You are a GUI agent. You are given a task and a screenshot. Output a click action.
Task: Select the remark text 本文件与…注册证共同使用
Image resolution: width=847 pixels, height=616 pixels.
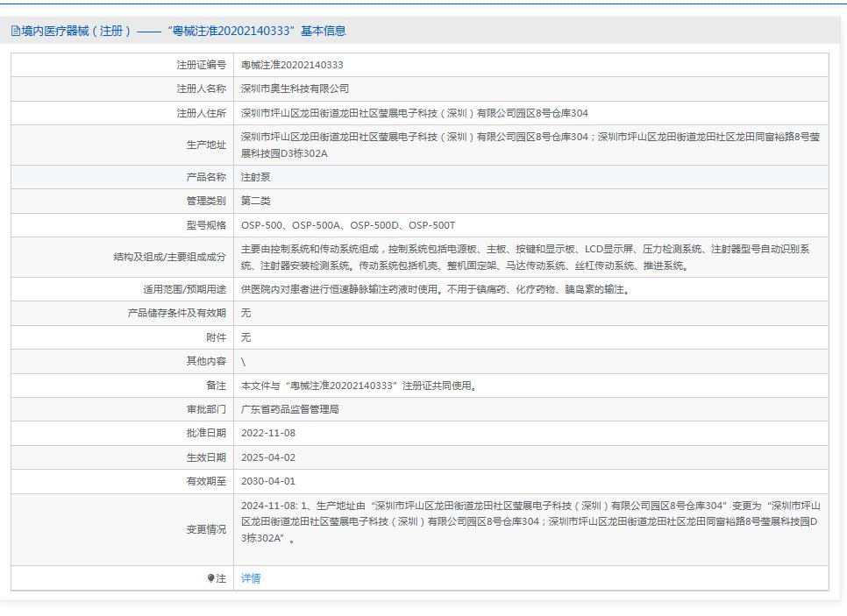point(359,386)
